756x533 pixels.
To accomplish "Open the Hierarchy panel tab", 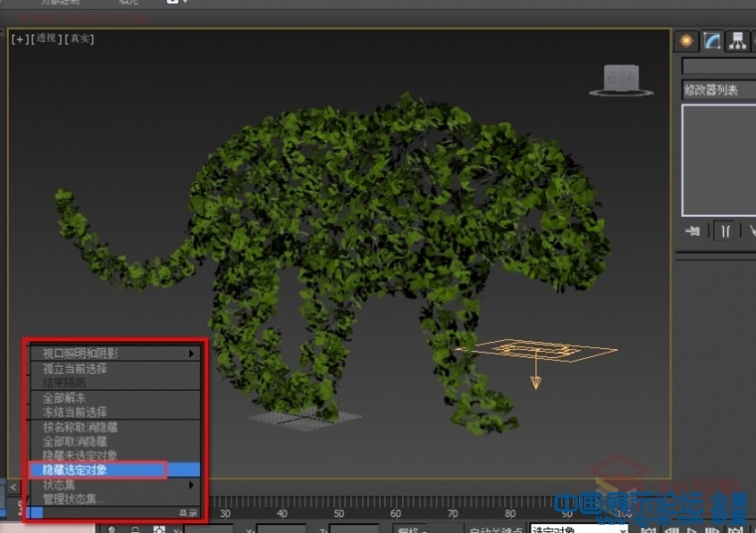I will [x=737, y=41].
